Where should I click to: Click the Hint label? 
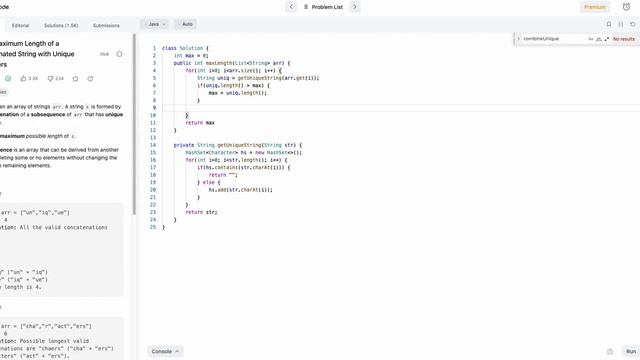click(104, 54)
